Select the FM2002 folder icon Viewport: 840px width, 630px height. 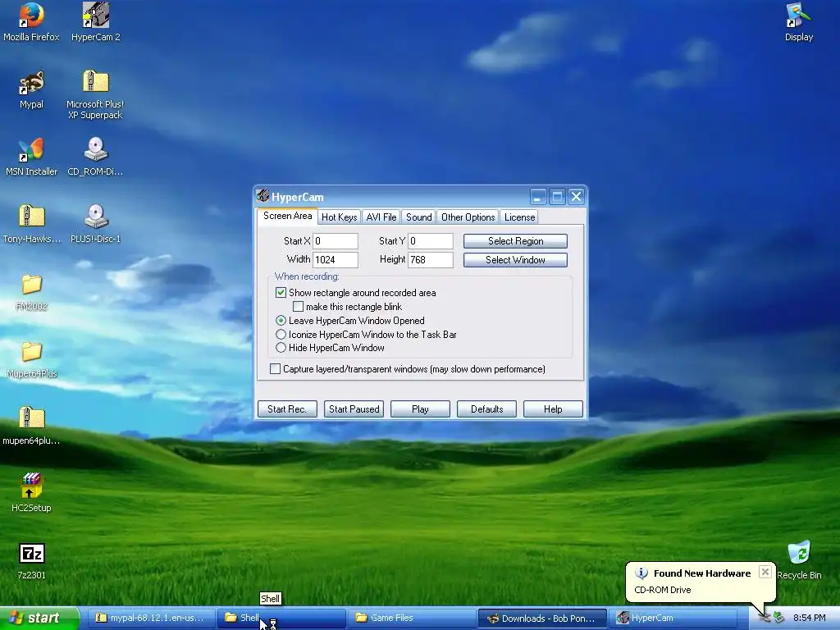pyautogui.click(x=31, y=292)
